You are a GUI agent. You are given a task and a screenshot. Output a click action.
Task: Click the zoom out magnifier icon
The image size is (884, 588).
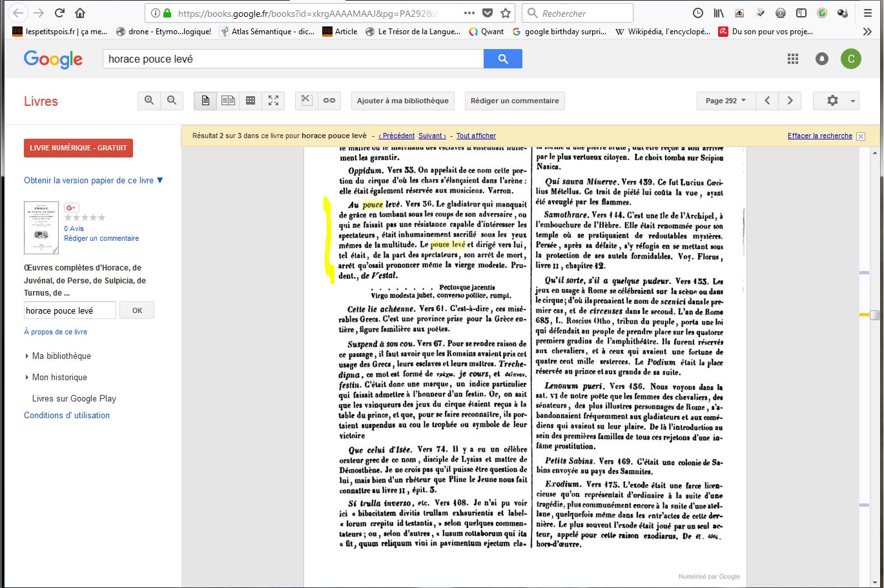click(172, 101)
